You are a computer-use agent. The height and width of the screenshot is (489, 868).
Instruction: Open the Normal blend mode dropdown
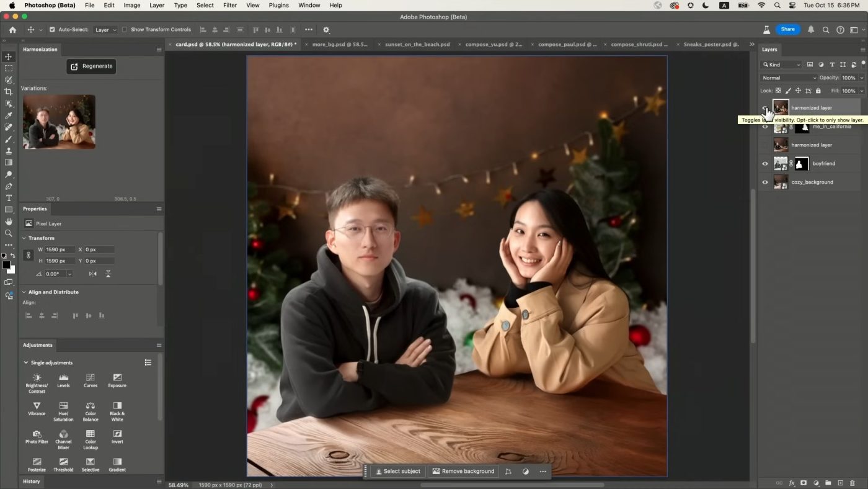[789, 78]
